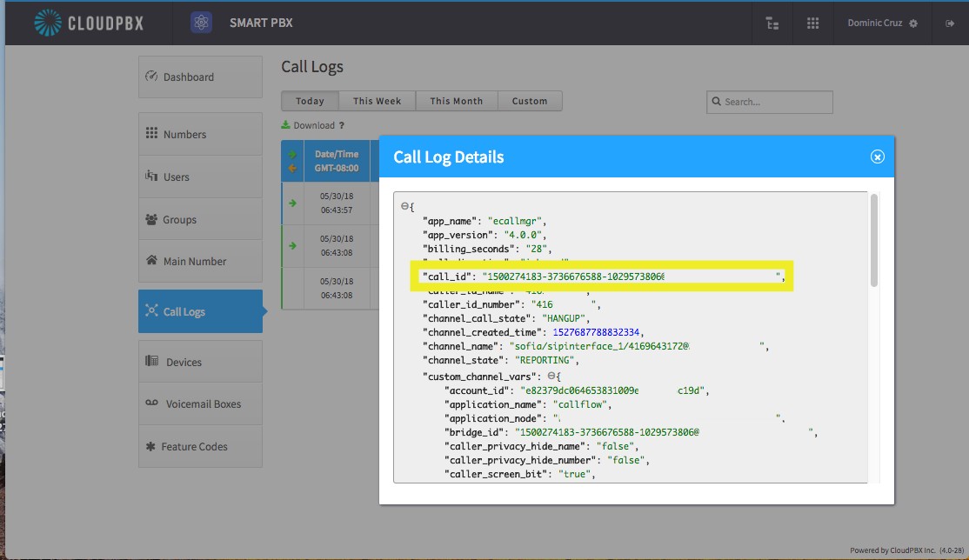
Task: Click the Dominic Cruz user name
Action: [x=874, y=23]
